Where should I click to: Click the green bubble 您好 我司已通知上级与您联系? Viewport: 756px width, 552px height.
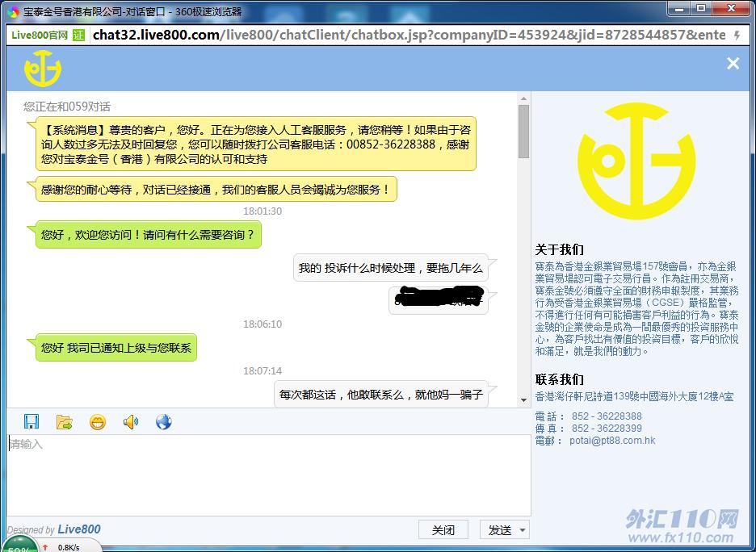115,347
